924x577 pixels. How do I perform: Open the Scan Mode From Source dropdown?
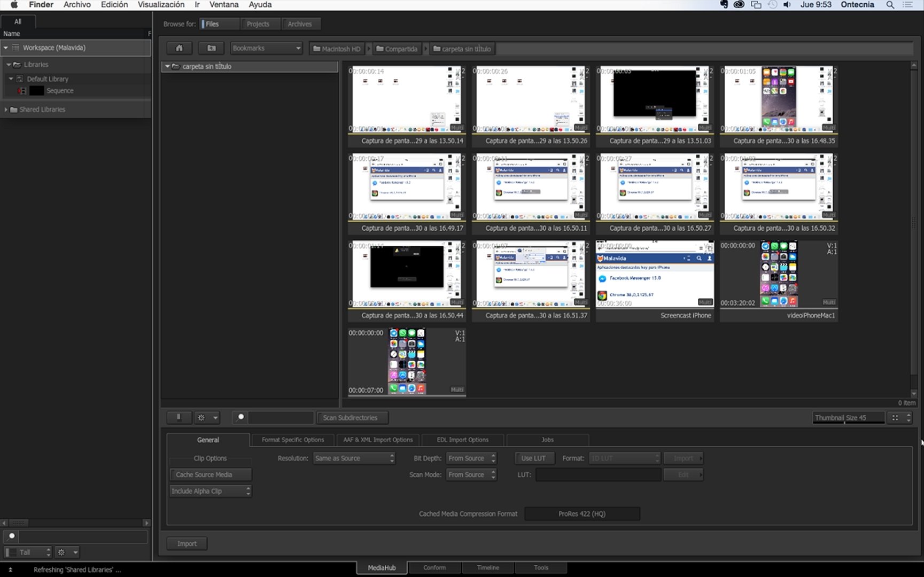471,474
